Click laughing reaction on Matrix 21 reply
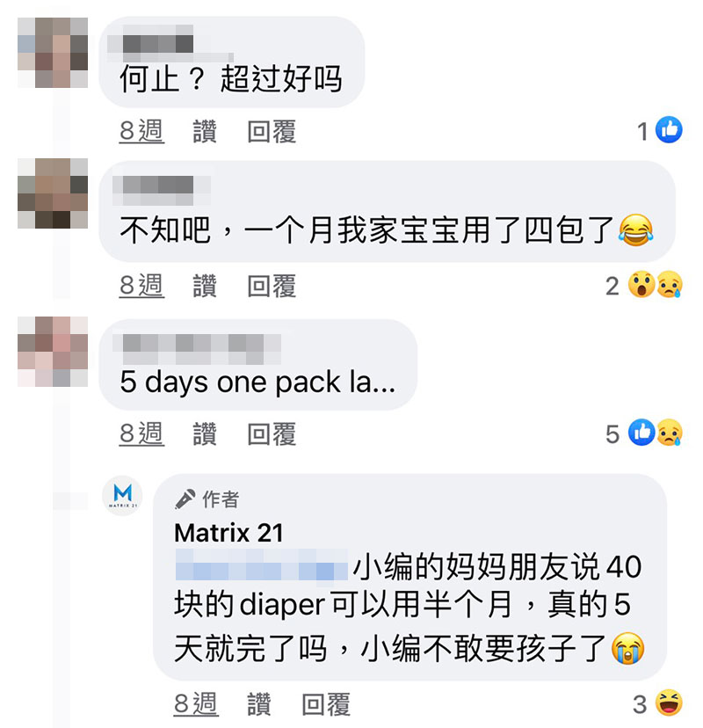703x728 pixels. 669,703
